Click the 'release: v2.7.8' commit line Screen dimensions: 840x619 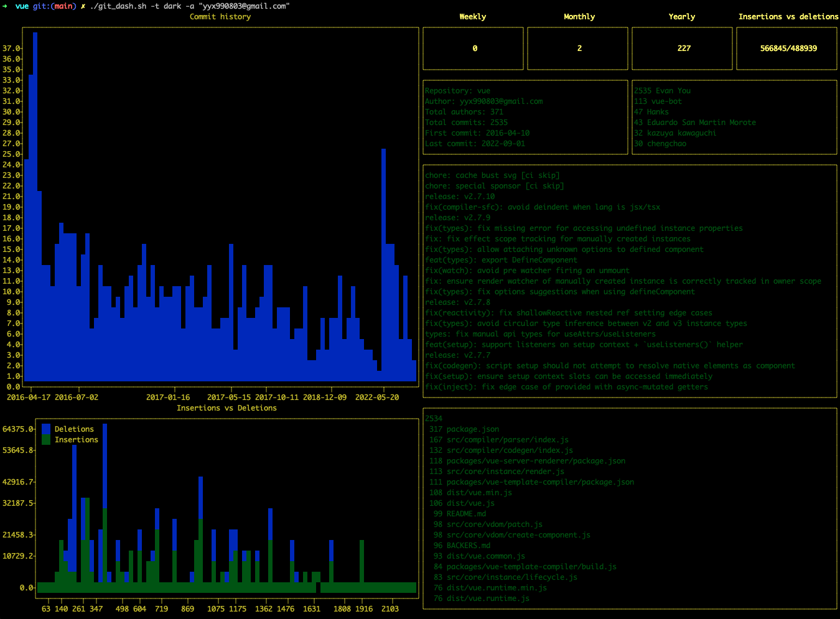click(457, 302)
